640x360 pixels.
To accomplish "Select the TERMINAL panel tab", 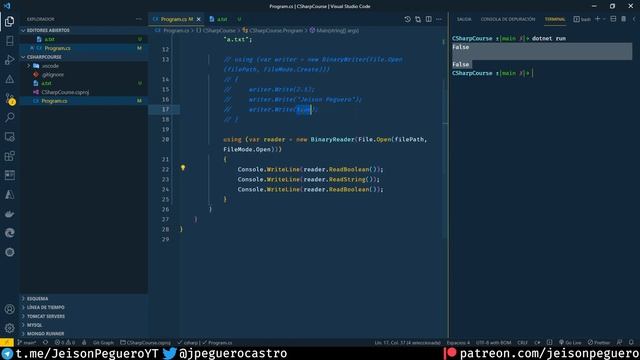I will (555, 19).
